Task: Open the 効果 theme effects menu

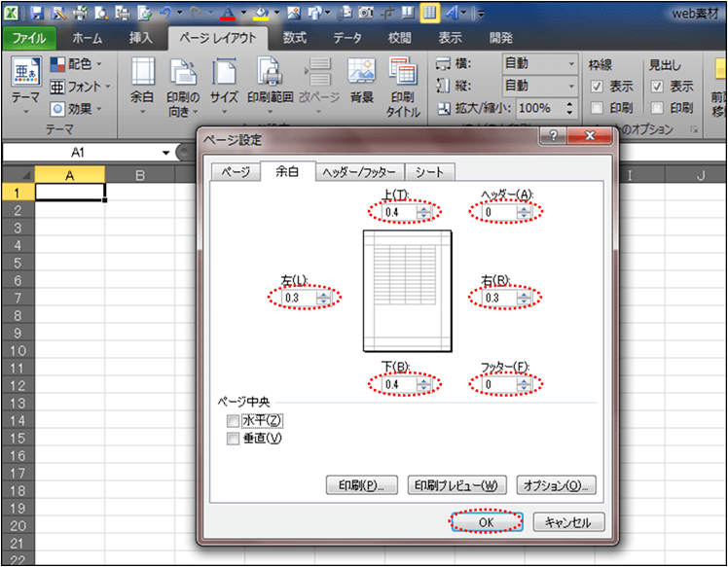Action: (x=76, y=109)
